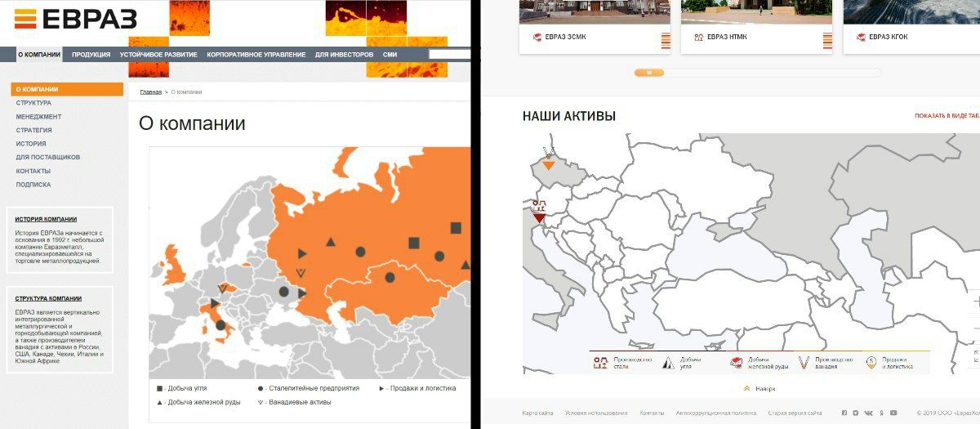Open the УСТОЙЧИВОЕ РАЗВИТИЕ menu item
Viewport: 980px width, 429px height.
[x=158, y=55]
